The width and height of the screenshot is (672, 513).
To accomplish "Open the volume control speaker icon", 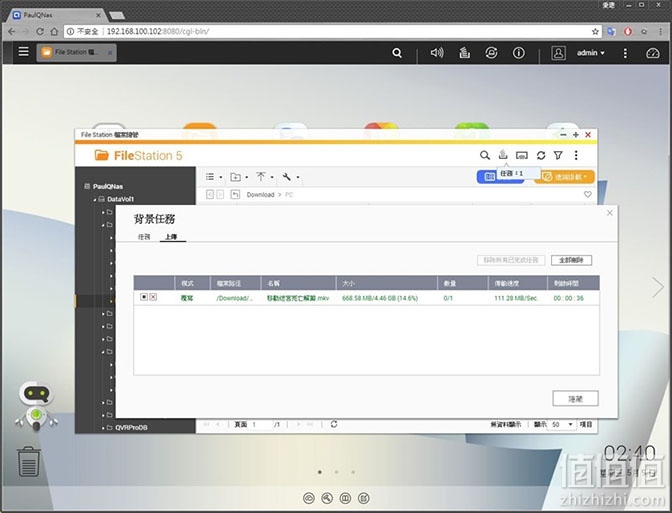I will pos(437,53).
